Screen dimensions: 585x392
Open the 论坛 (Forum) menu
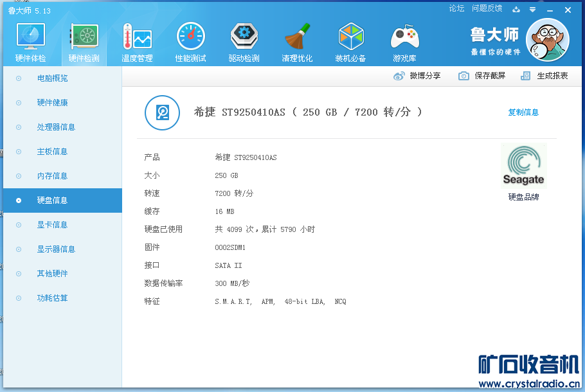tap(456, 8)
